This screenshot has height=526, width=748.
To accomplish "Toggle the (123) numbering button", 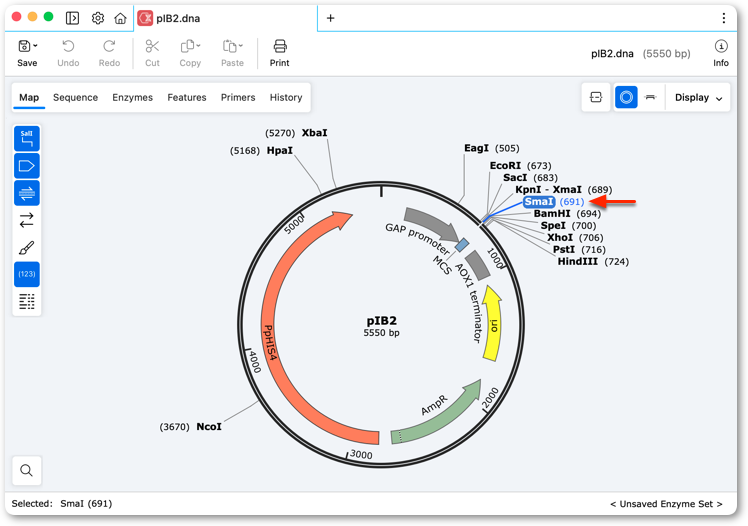I will tap(27, 274).
